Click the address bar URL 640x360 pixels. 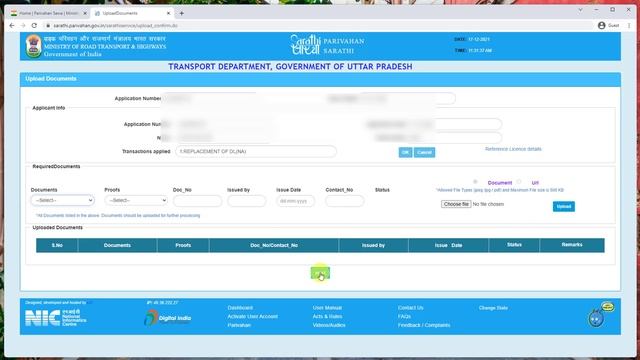coord(116,25)
